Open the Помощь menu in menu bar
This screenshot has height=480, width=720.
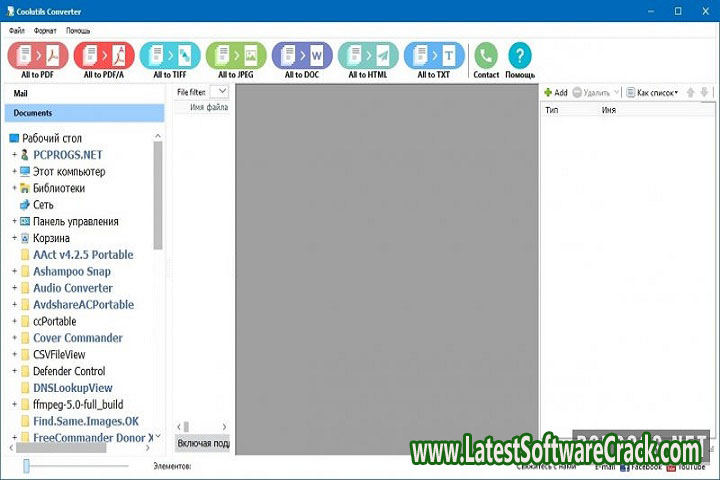click(x=78, y=31)
